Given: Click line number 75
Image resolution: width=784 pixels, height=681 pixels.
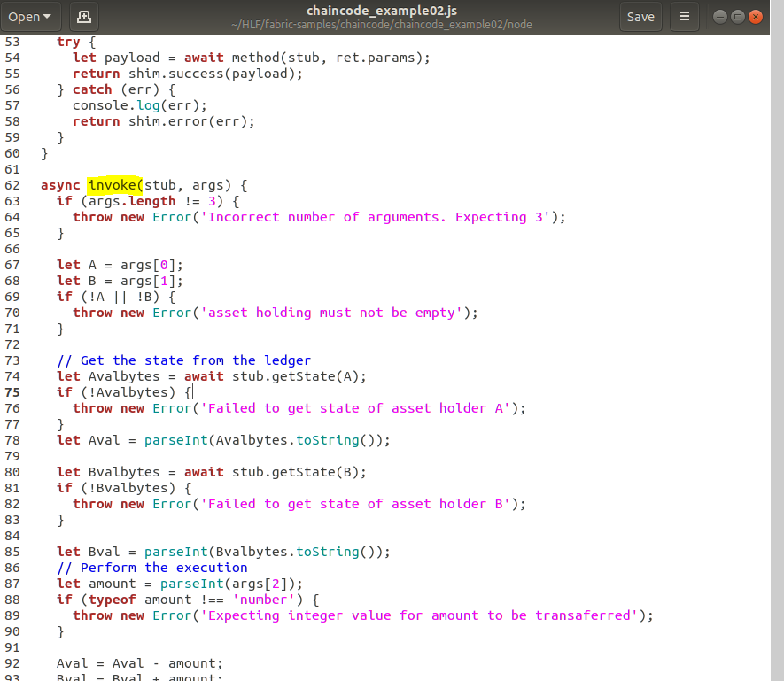Looking at the screenshot, I should (x=12, y=392).
